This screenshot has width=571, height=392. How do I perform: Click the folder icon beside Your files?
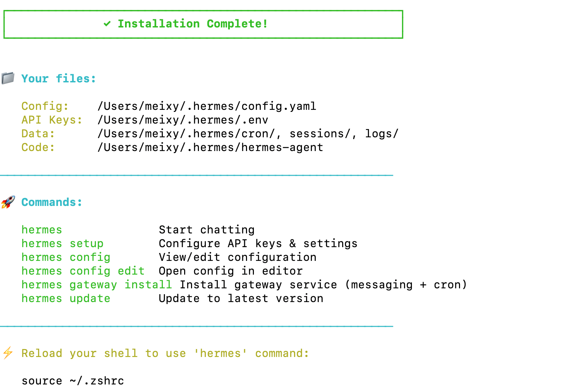tap(8, 78)
